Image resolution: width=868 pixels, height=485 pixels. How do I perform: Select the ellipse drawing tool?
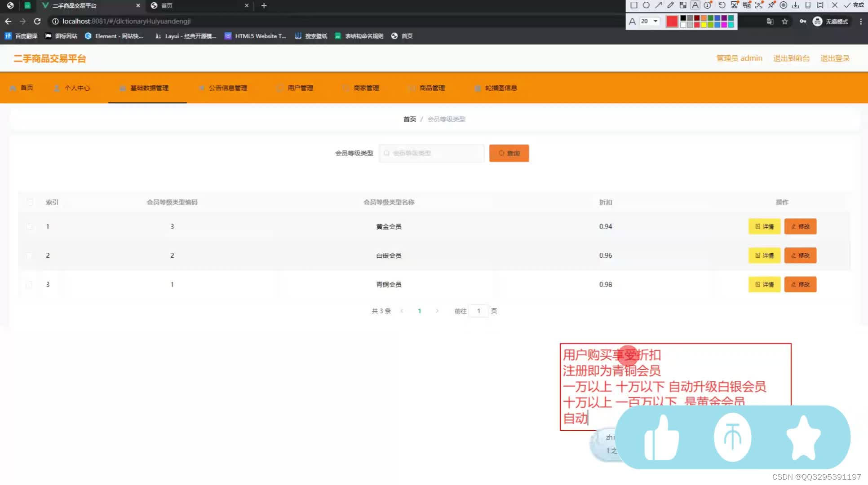[x=646, y=5]
